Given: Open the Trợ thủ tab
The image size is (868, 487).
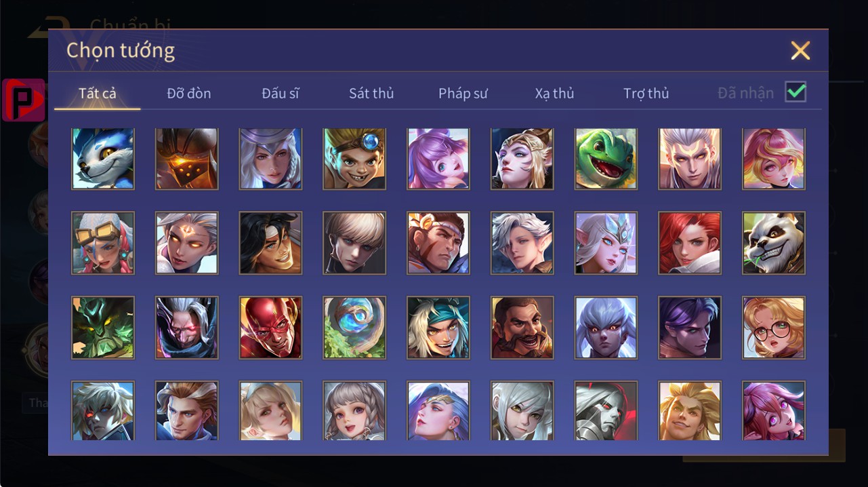Looking at the screenshot, I should click(x=646, y=94).
